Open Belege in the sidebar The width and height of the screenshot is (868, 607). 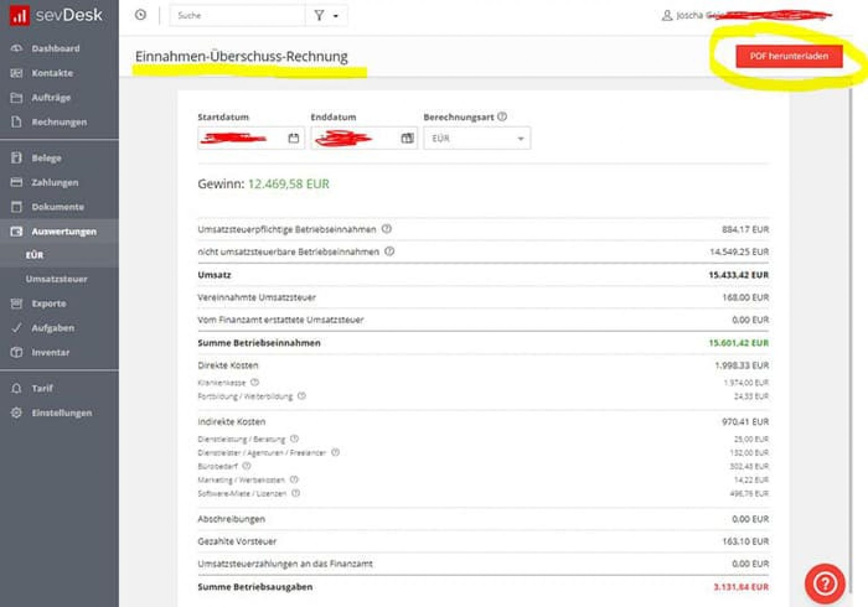click(x=46, y=158)
